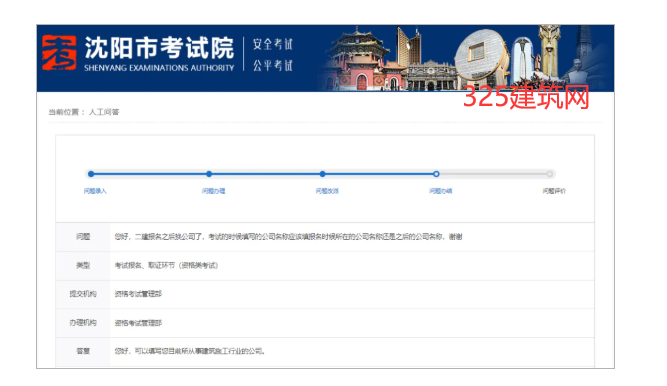Click the 人工问答 breadcrumb text
The width and height of the screenshot is (667, 386).
pyautogui.click(x=104, y=112)
